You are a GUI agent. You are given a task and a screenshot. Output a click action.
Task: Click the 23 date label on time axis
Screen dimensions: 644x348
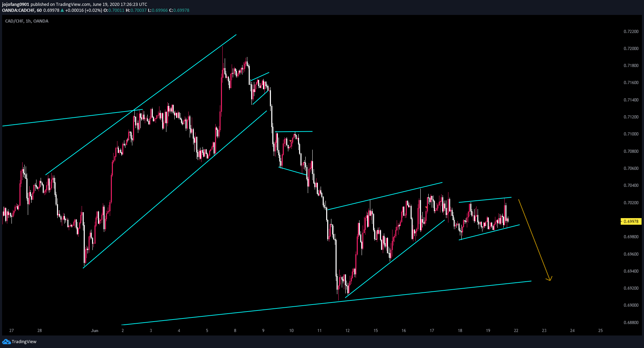(x=545, y=331)
